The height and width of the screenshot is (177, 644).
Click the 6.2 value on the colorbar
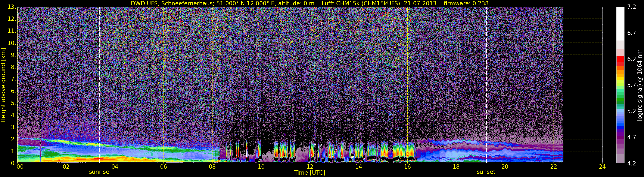(632, 59)
